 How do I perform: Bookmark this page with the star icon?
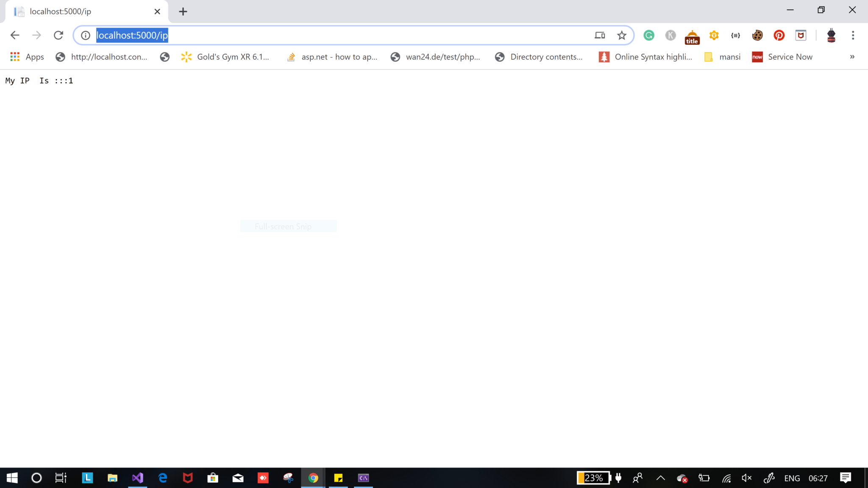click(x=621, y=35)
